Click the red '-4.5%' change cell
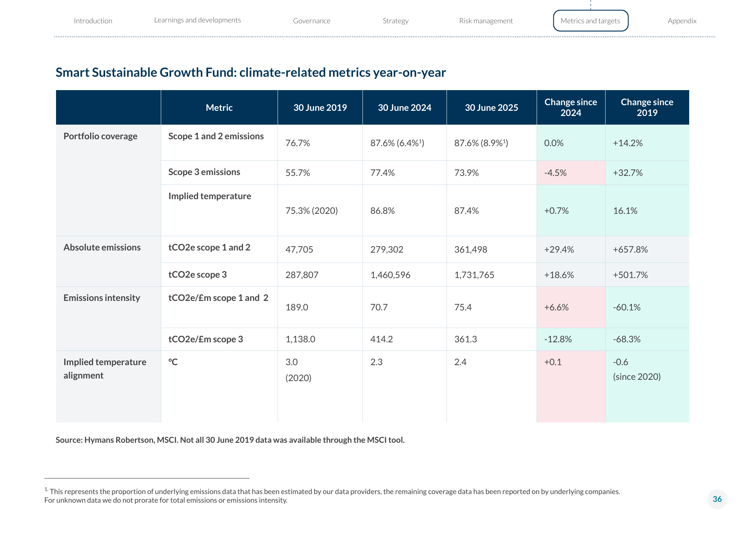The width and height of the screenshot is (756, 535). (571, 173)
